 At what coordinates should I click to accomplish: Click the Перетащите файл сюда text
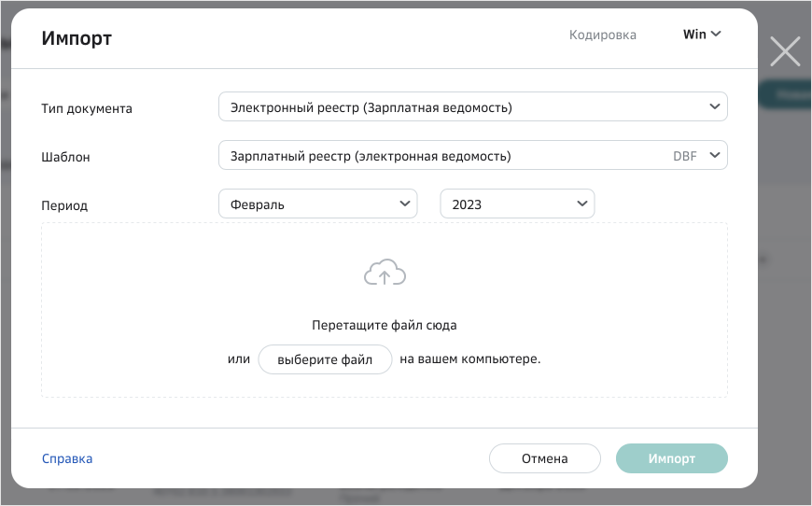tap(385, 326)
